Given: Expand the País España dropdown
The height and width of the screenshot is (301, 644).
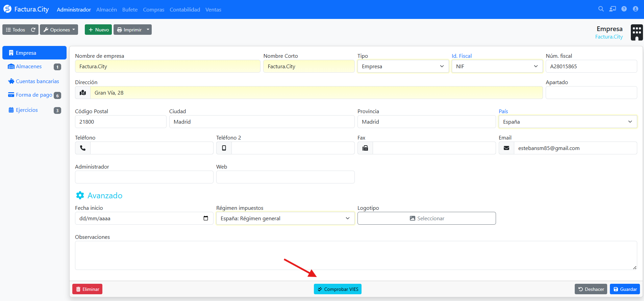Looking at the screenshot, I should (568, 122).
